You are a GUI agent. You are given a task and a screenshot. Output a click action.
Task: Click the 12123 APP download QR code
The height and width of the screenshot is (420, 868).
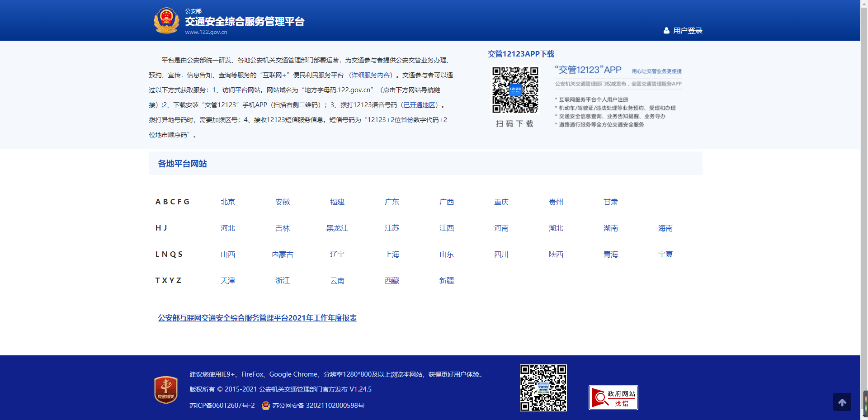coord(515,90)
